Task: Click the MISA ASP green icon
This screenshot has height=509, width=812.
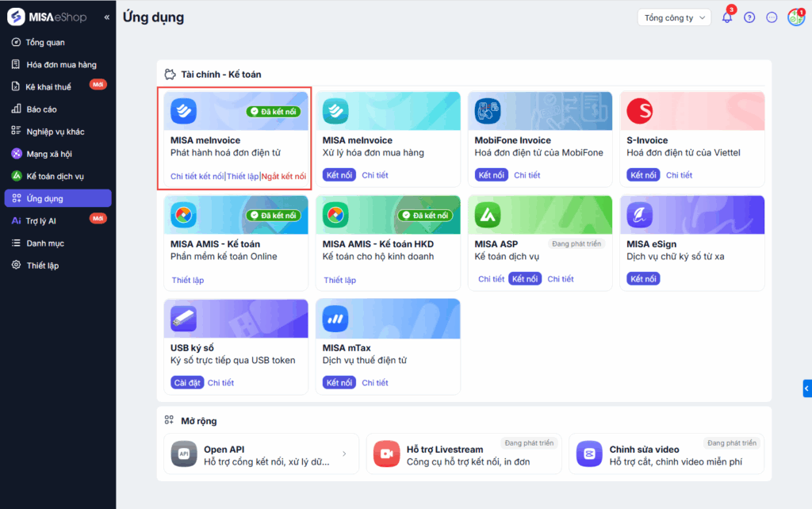Action: point(488,214)
